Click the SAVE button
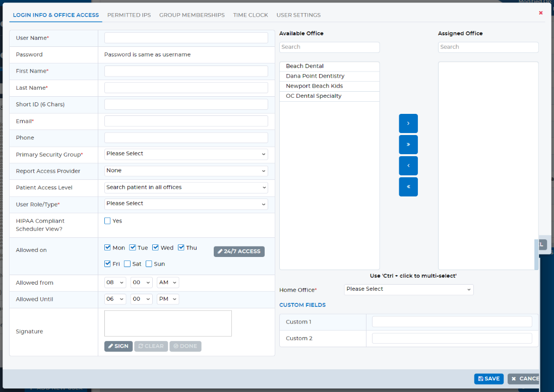554x392 pixels. [488, 378]
